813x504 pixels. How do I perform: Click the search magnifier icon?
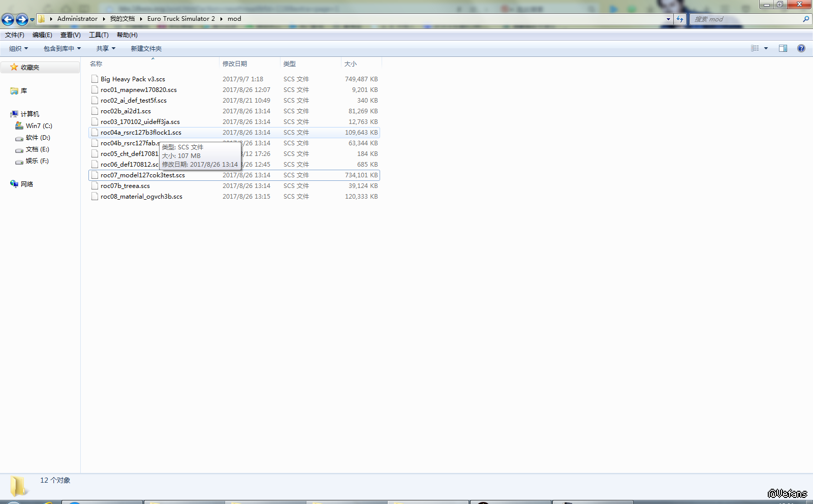coord(806,19)
